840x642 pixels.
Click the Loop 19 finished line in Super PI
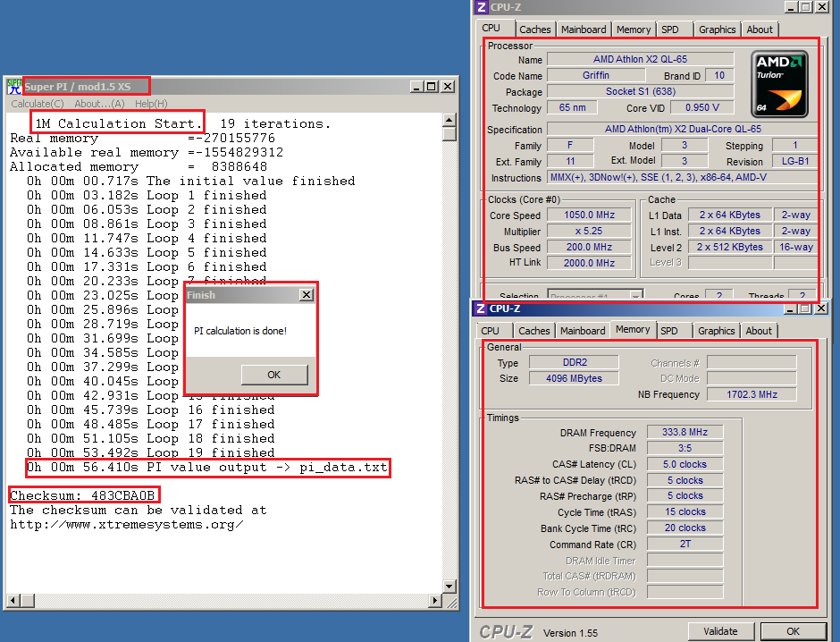[151, 452]
